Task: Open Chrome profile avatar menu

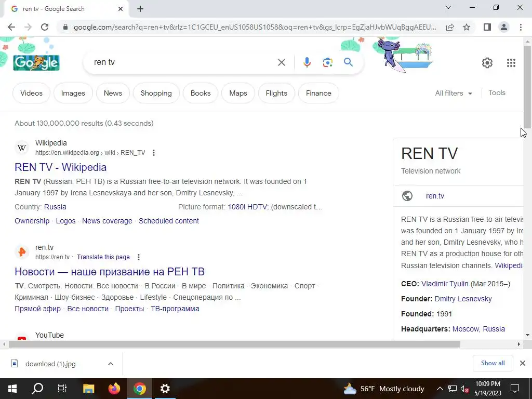Action: pos(504,27)
